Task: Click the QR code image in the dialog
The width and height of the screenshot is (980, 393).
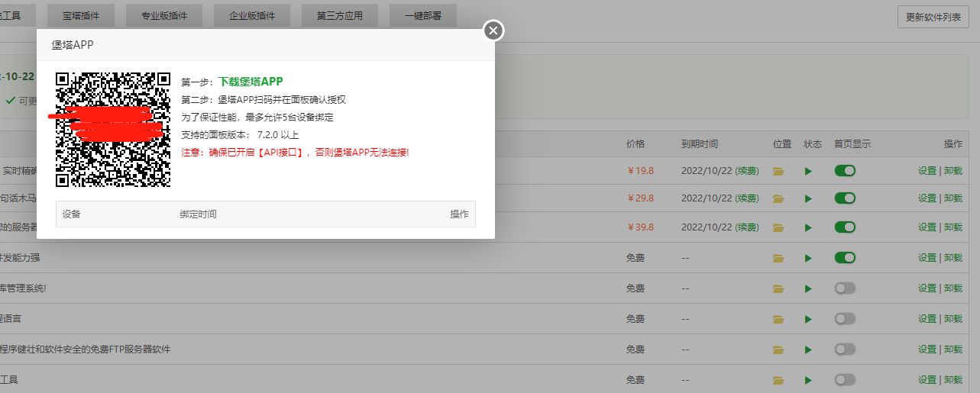Action: 113,130
